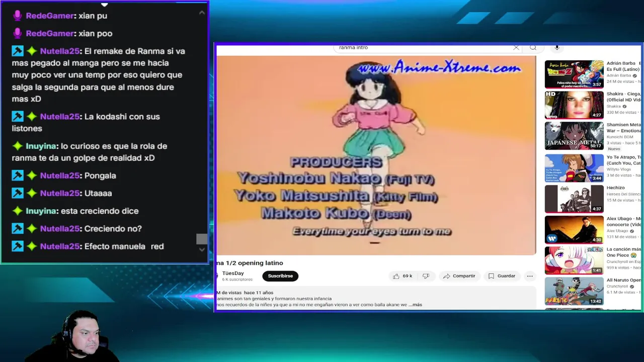
Task: Click the mic badge beside "xian poo"
Action: 18,33
